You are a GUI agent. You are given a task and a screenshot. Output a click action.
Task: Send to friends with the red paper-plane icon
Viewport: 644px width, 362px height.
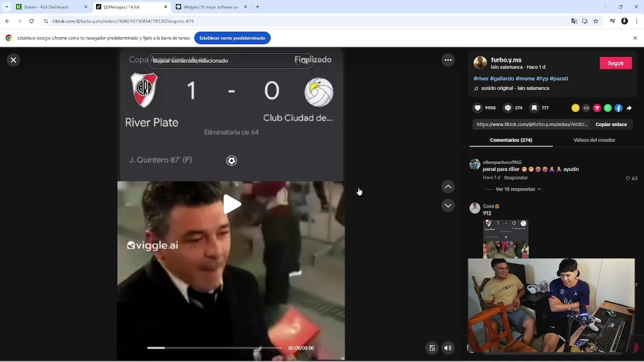(597, 108)
